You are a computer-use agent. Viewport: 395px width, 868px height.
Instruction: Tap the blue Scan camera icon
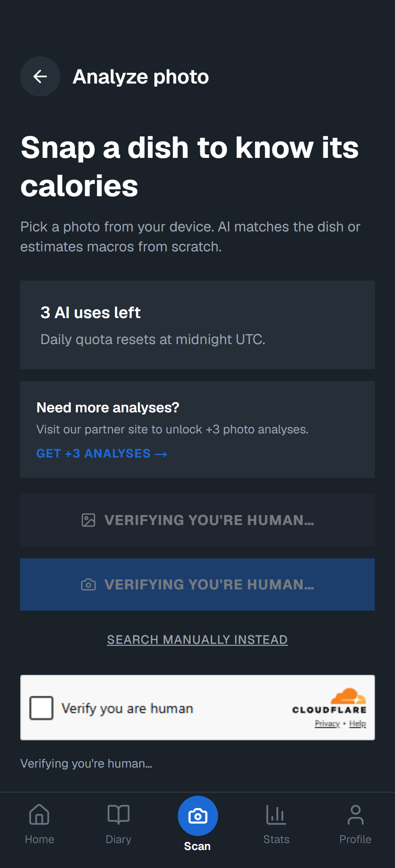click(198, 816)
